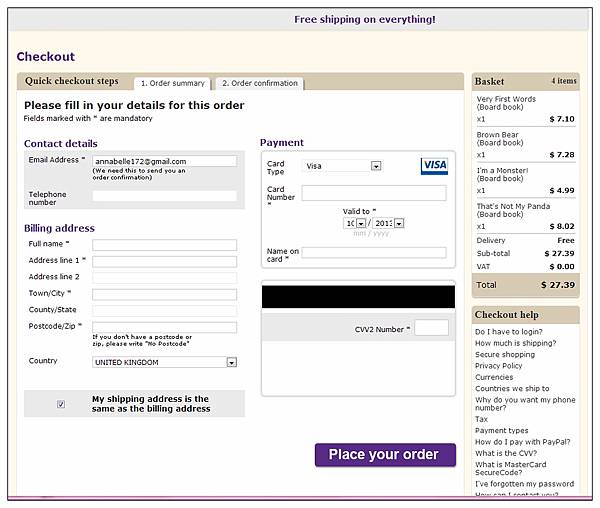Image resolution: width=600 pixels, height=508 pixels.
Task: Click the Place your order button
Action: coord(385,455)
